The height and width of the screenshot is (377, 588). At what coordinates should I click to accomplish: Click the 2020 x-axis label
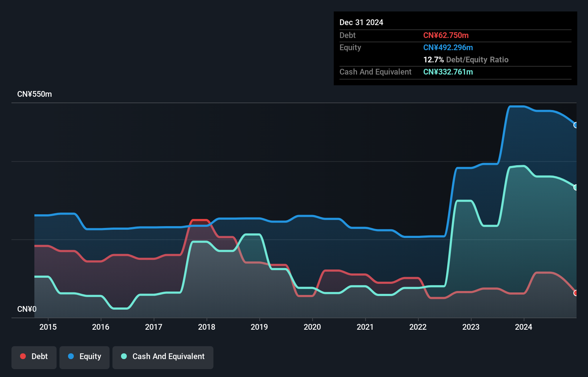click(312, 327)
